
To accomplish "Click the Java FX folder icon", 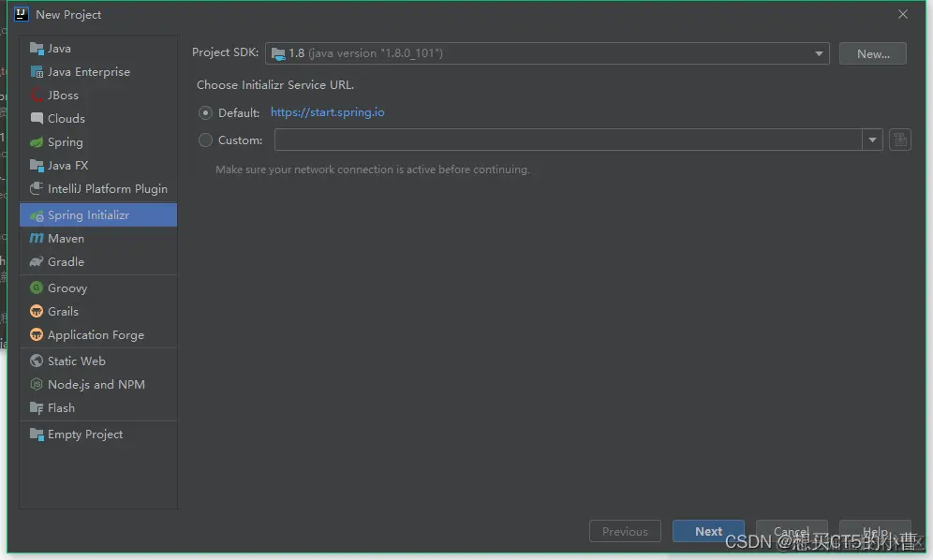I will [37, 166].
